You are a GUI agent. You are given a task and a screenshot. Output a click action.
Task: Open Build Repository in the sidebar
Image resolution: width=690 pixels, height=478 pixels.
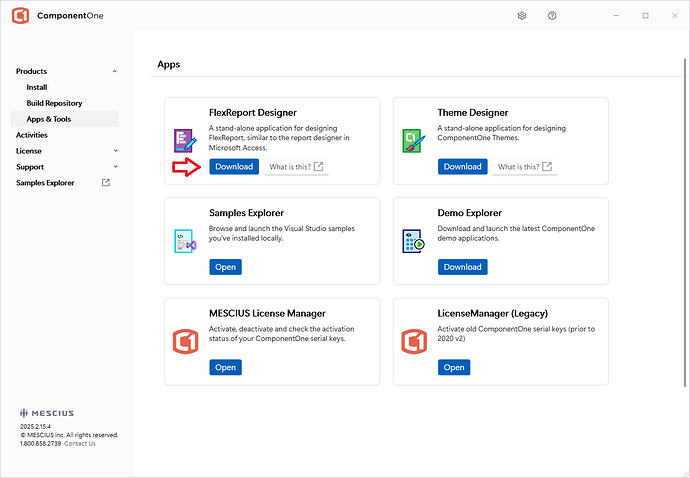coord(54,103)
